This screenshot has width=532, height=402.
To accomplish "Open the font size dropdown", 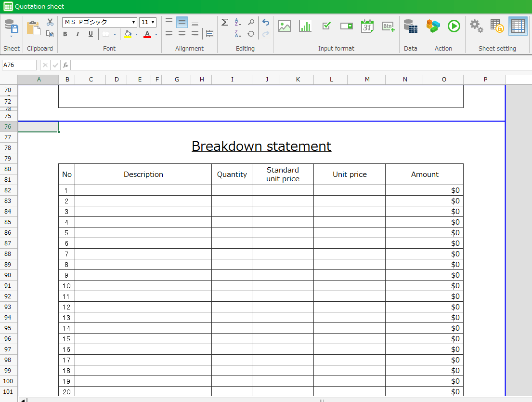I will coord(153,22).
